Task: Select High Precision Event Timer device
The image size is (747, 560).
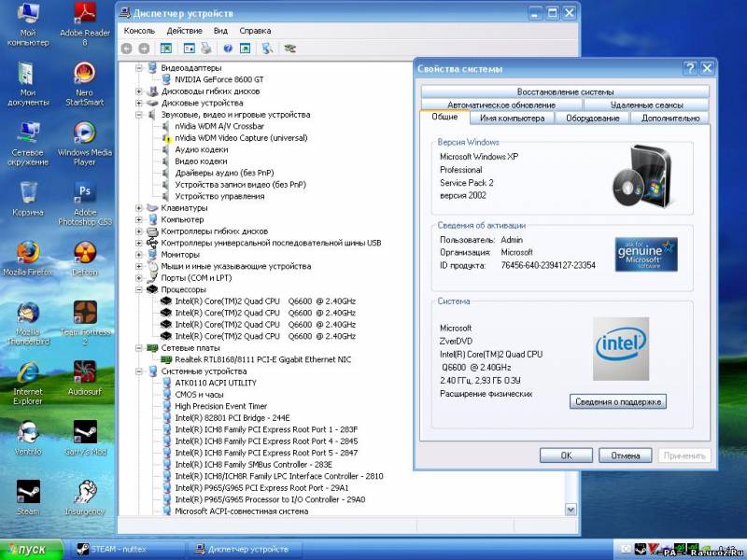Action: click(x=220, y=406)
